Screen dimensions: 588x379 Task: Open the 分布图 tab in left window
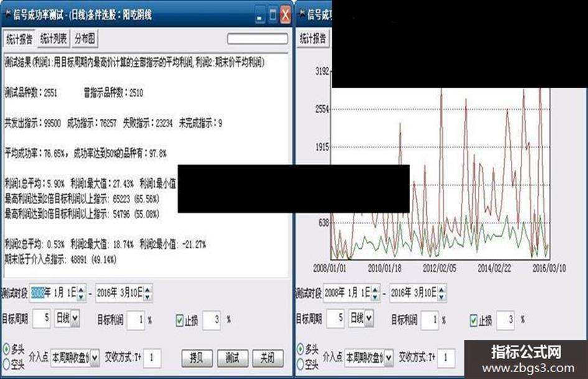[85, 39]
